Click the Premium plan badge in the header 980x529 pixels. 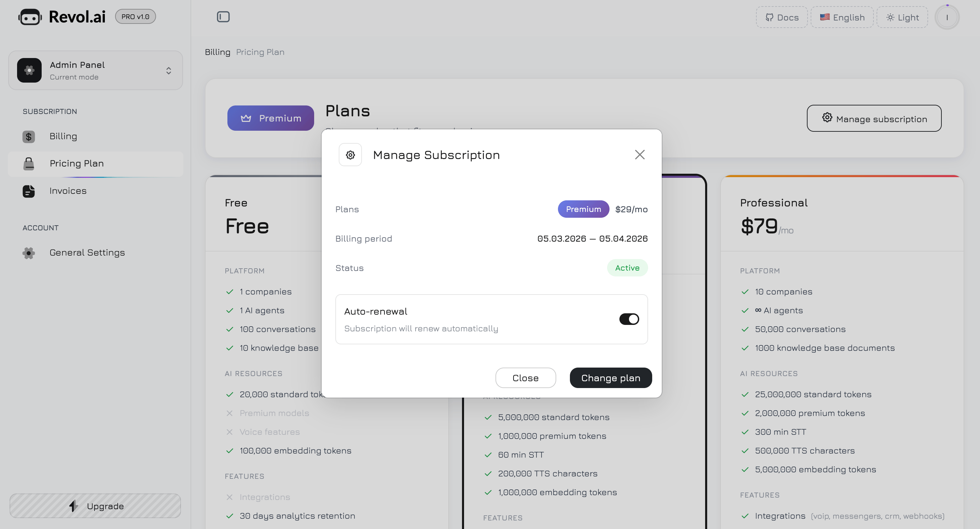[x=270, y=118]
